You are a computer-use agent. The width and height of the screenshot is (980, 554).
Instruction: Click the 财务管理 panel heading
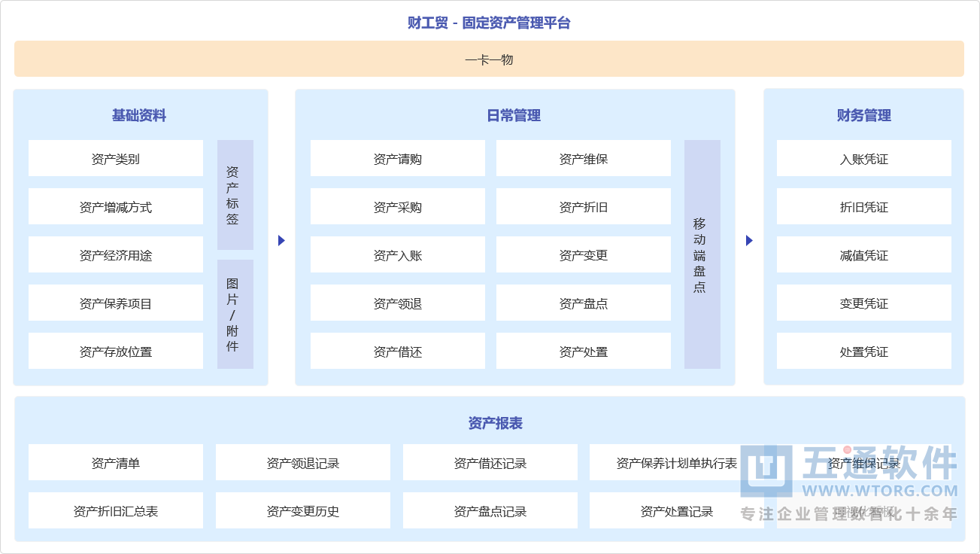(x=864, y=115)
